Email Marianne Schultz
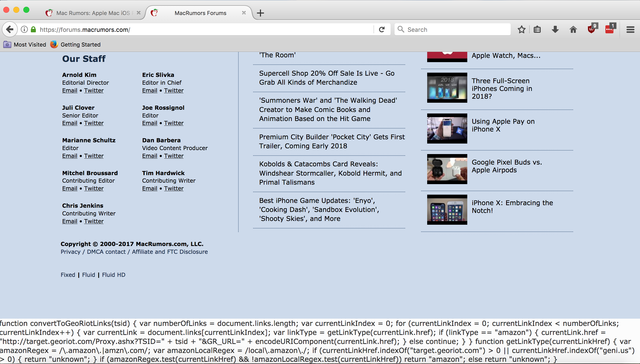This screenshot has width=640, height=364. pos(70,156)
